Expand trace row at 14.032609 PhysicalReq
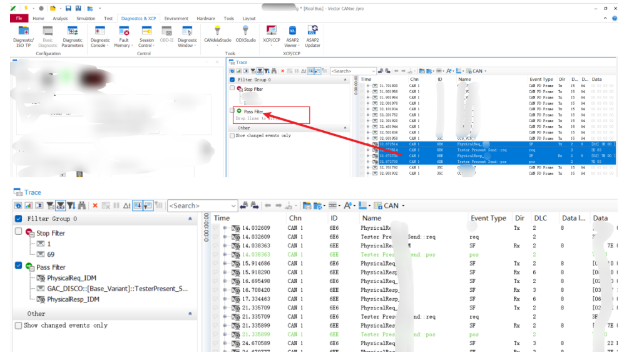 coord(225,228)
